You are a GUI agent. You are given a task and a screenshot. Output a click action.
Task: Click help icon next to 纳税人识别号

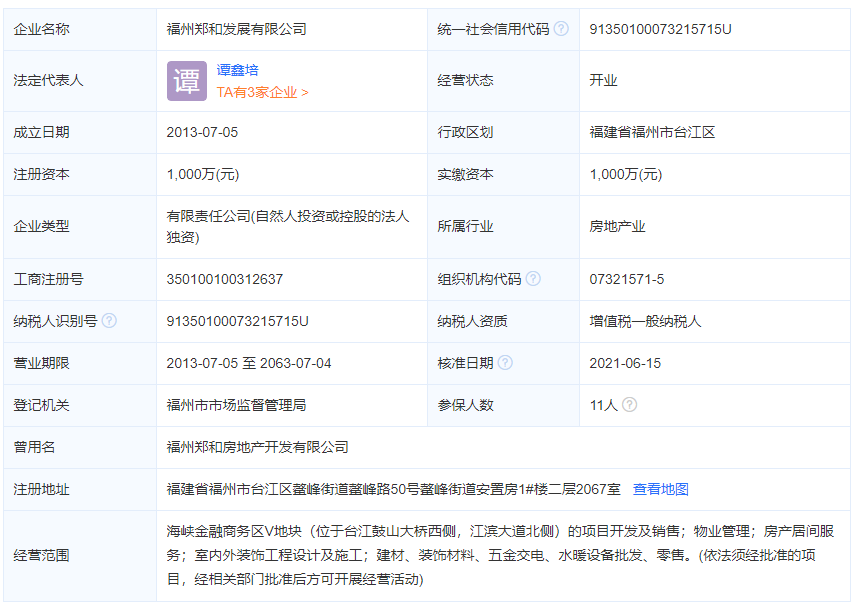pos(109,321)
